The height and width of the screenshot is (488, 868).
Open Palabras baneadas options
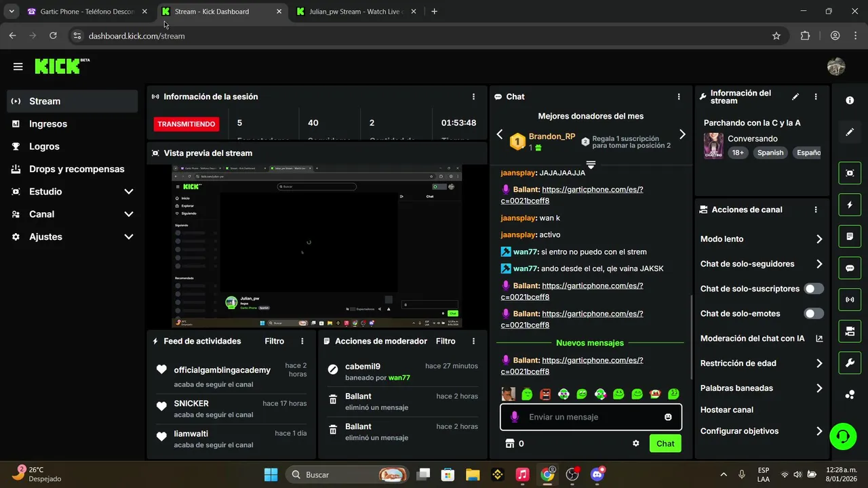[x=762, y=388]
